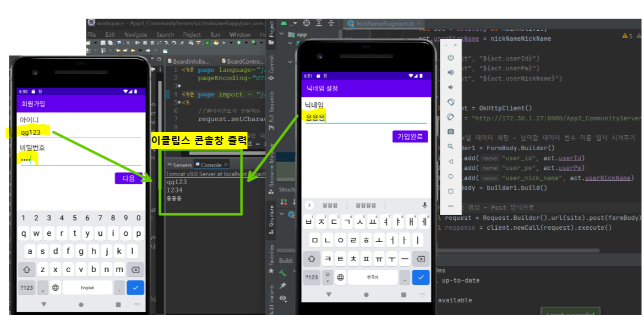Viewport: 644px width, 315px height.
Task: Click the eye icon in Build panel
Action: (x=282, y=299)
